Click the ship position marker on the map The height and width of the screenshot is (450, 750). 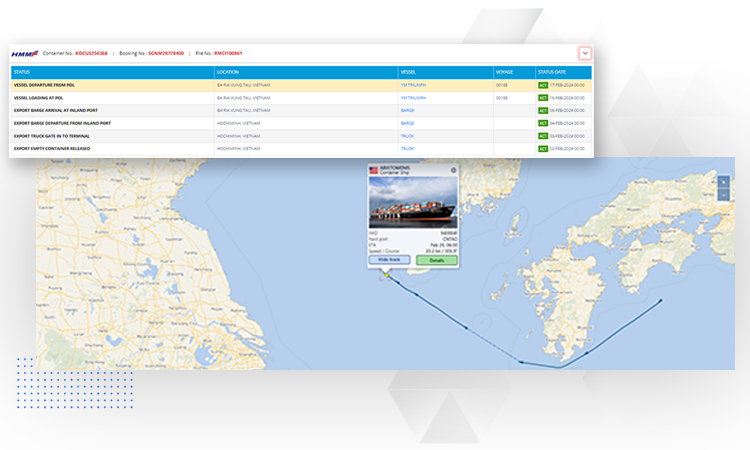tap(384, 274)
